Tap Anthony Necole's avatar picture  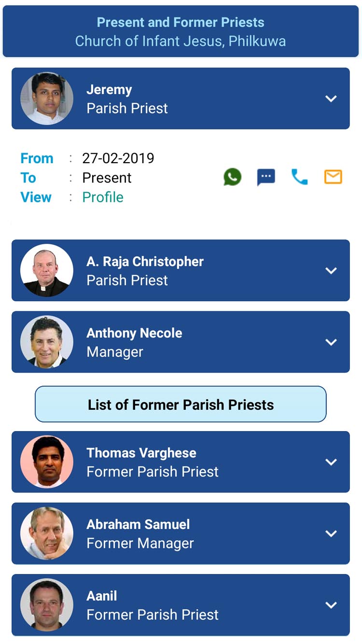click(x=47, y=342)
